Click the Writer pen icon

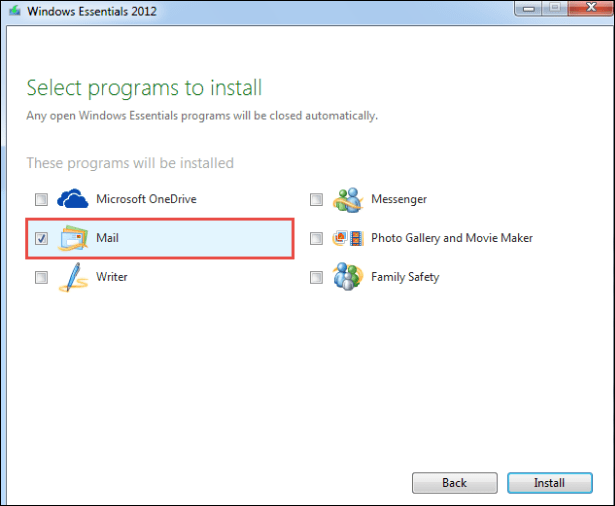coord(73,277)
